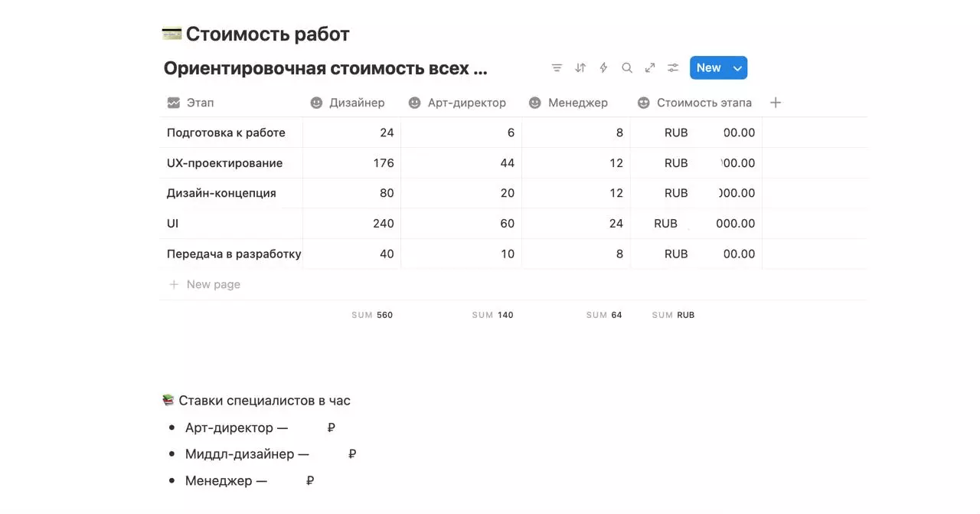Select Дизайнер cell value 240
The image size is (980, 514).
pyautogui.click(x=352, y=224)
